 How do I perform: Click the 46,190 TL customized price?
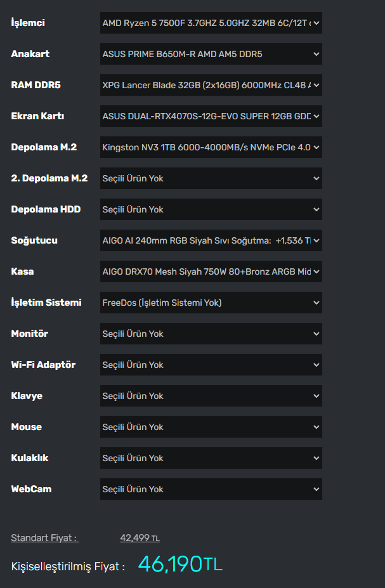pos(180,564)
